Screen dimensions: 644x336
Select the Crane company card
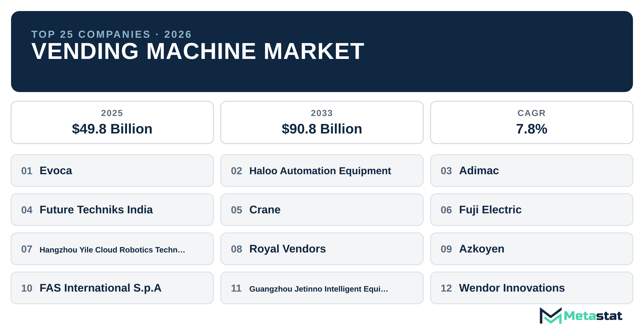point(322,210)
